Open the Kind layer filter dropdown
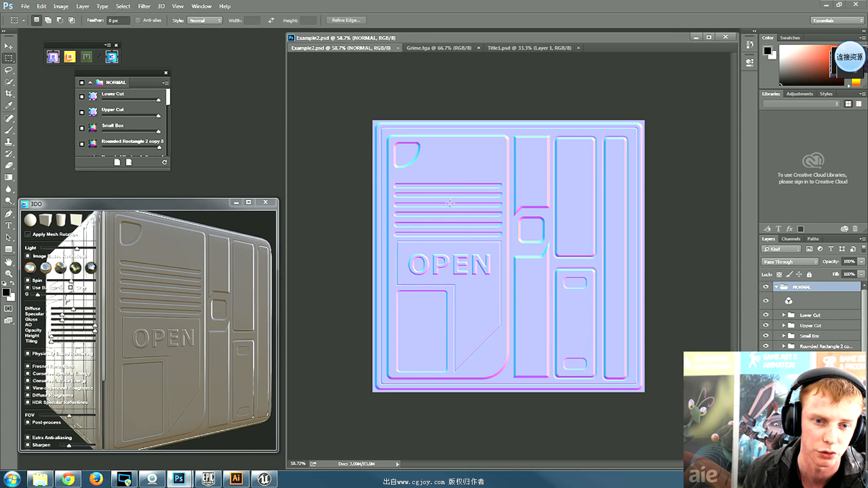This screenshot has height=488, width=868. tap(781, 249)
